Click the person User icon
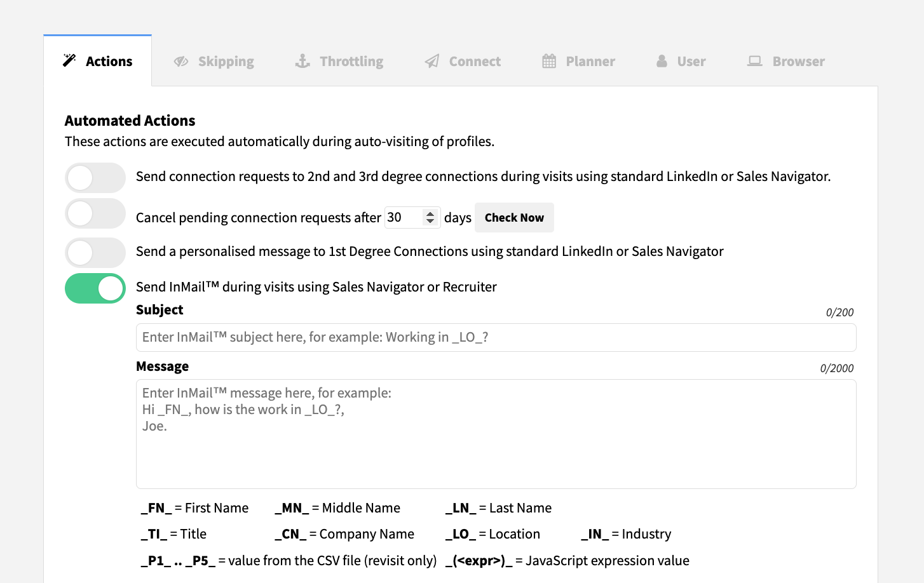924x583 pixels. [x=662, y=61]
